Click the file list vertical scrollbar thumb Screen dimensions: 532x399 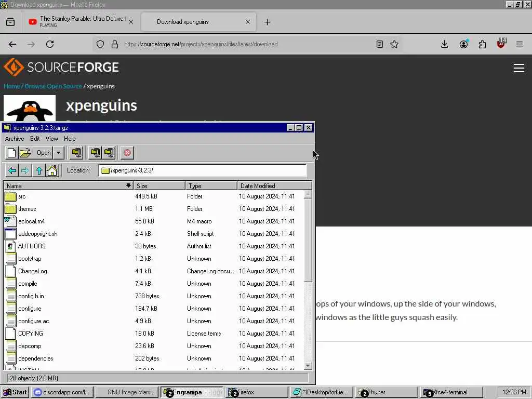[308, 240]
